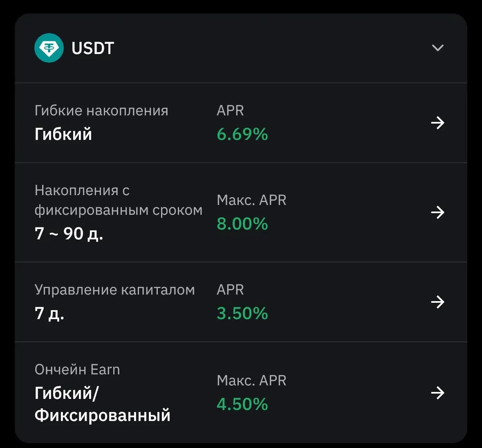The width and height of the screenshot is (482, 448).
Task: Tap the arrow in the Ончейн Earn row
Action: pyautogui.click(x=437, y=393)
